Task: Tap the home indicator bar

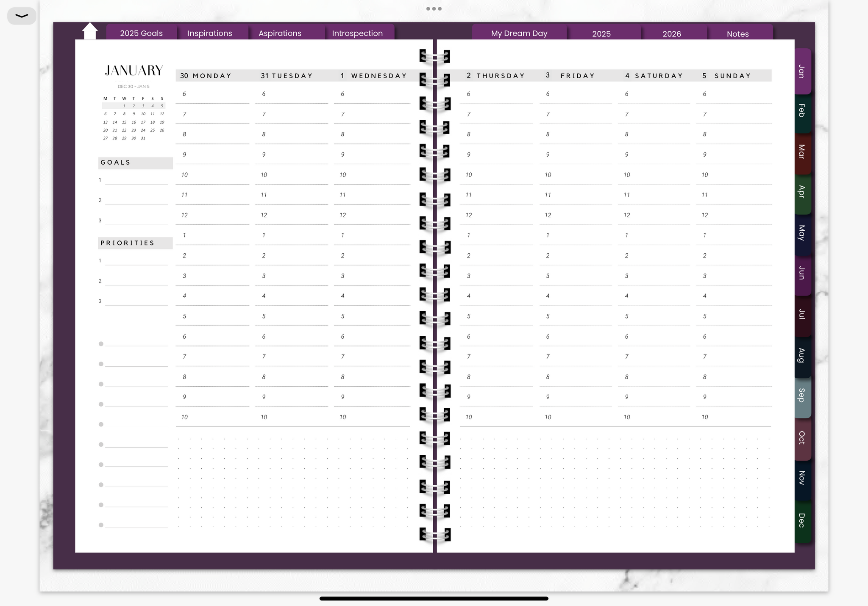Action: [x=434, y=599]
